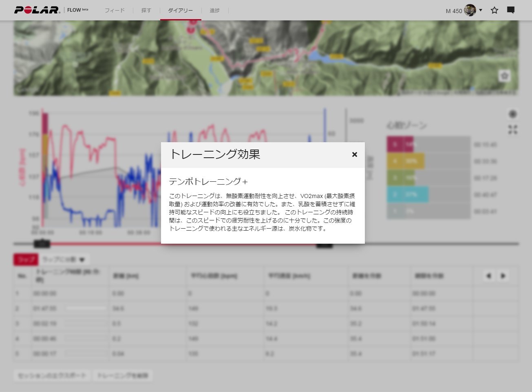Show next lap table columns with right arrow
The image size is (532, 392).
(x=503, y=276)
